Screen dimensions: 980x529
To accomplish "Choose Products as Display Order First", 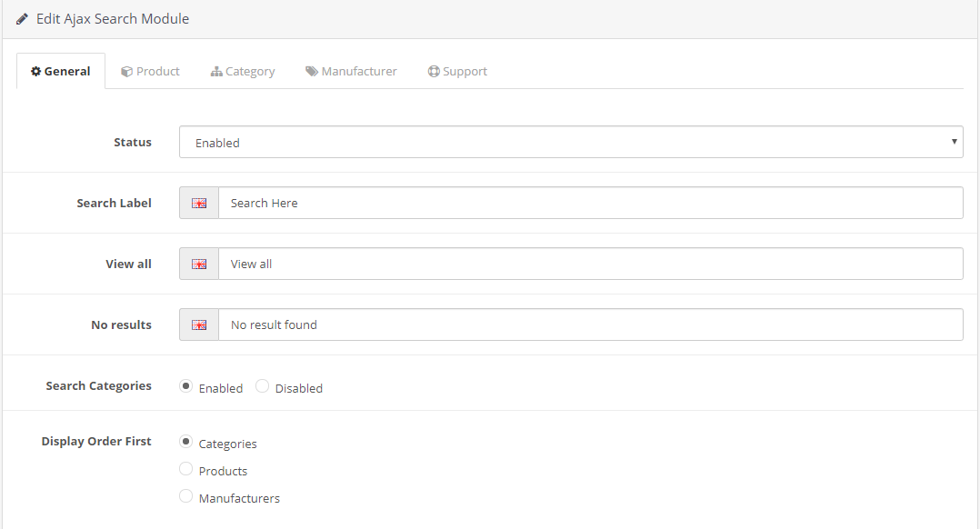I will [186, 469].
